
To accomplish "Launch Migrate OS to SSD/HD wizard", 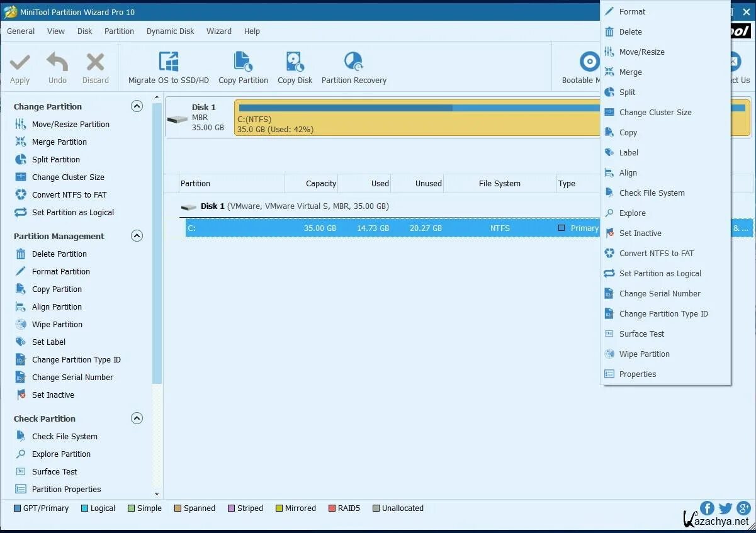I will pyautogui.click(x=169, y=68).
